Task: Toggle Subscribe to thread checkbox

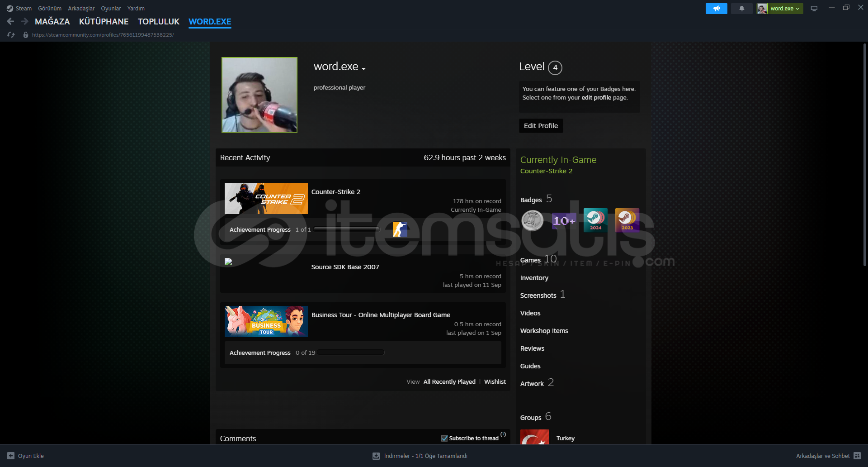Action: [x=444, y=438]
